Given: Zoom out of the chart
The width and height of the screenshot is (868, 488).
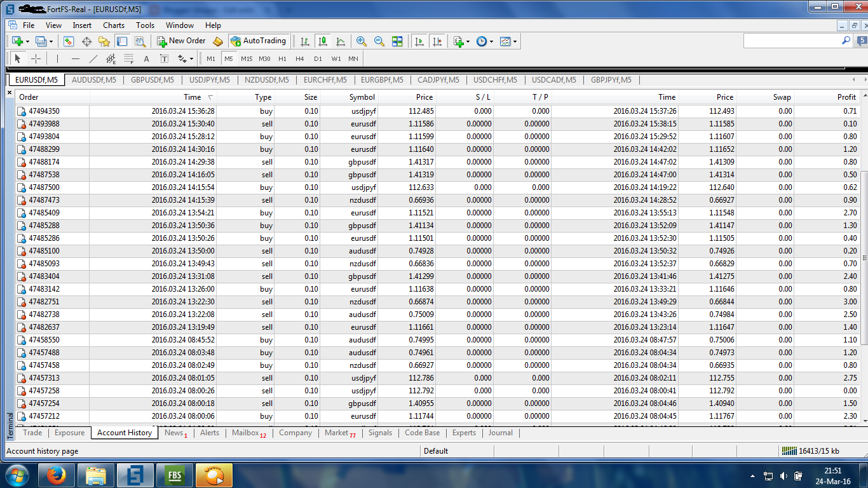Looking at the screenshot, I should 379,41.
